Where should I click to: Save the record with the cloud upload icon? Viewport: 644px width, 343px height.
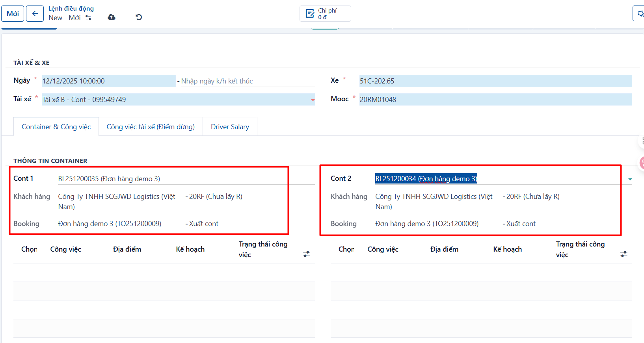pyautogui.click(x=112, y=17)
